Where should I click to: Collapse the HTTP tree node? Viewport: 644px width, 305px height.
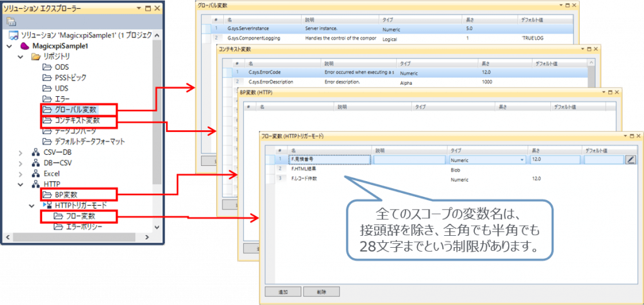pos(21,184)
